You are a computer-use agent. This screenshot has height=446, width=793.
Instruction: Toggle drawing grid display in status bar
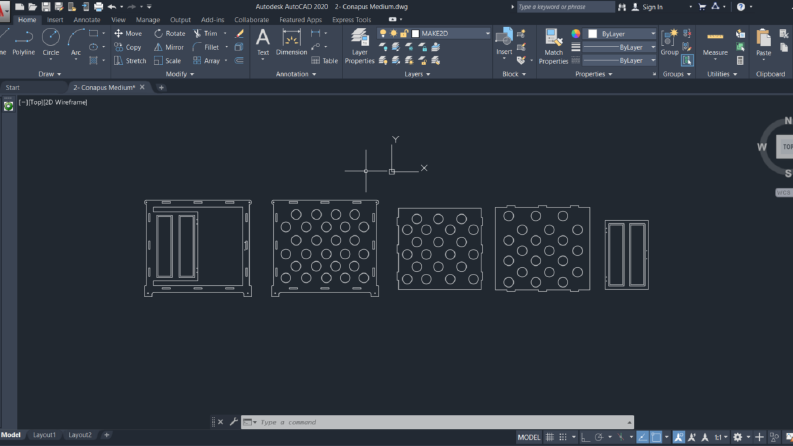click(550, 437)
